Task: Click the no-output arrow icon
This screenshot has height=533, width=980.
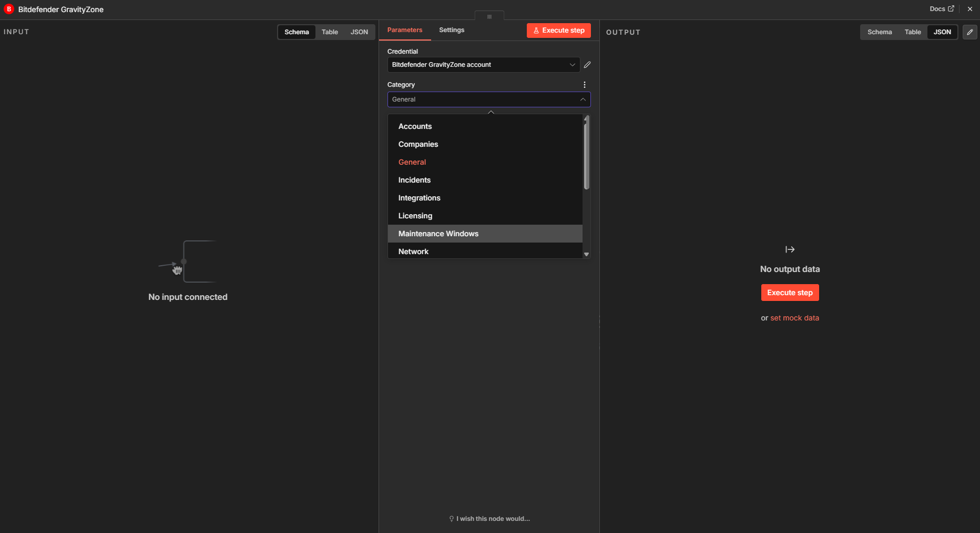Action: [790, 249]
